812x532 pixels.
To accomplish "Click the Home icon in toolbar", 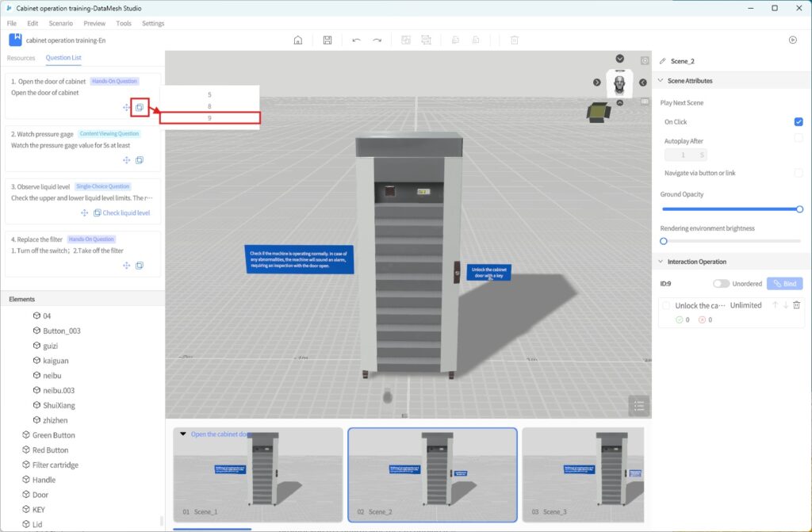I will click(298, 40).
